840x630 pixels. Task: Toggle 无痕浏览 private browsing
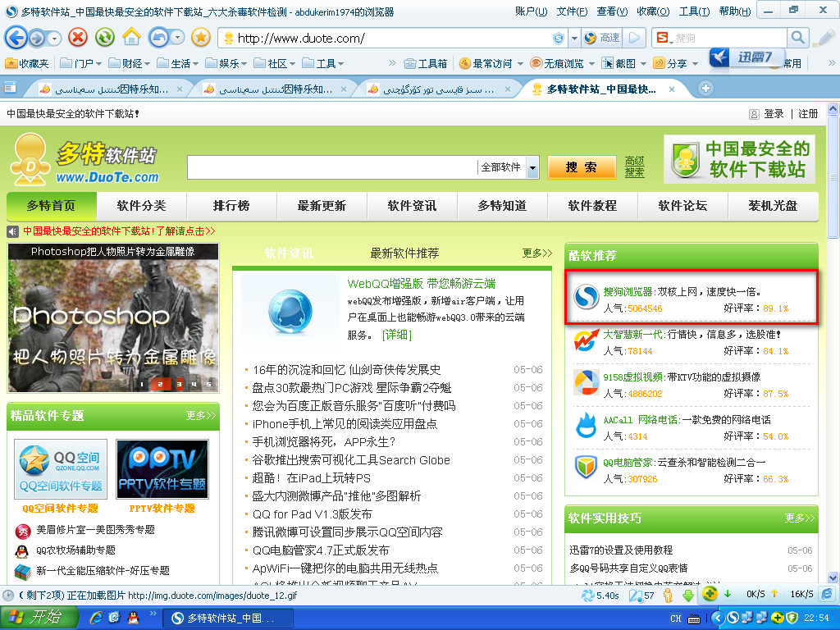pyautogui.click(x=557, y=64)
